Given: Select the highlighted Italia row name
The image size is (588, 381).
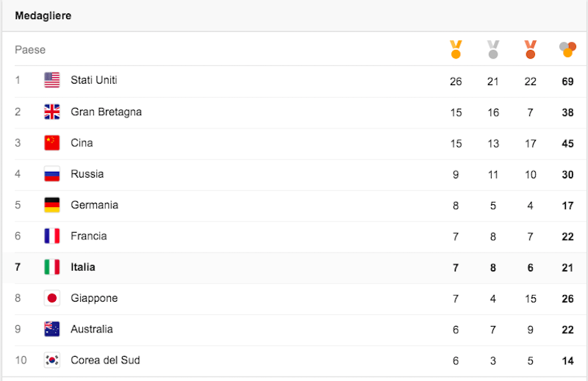Looking at the screenshot, I should (x=83, y=267).
